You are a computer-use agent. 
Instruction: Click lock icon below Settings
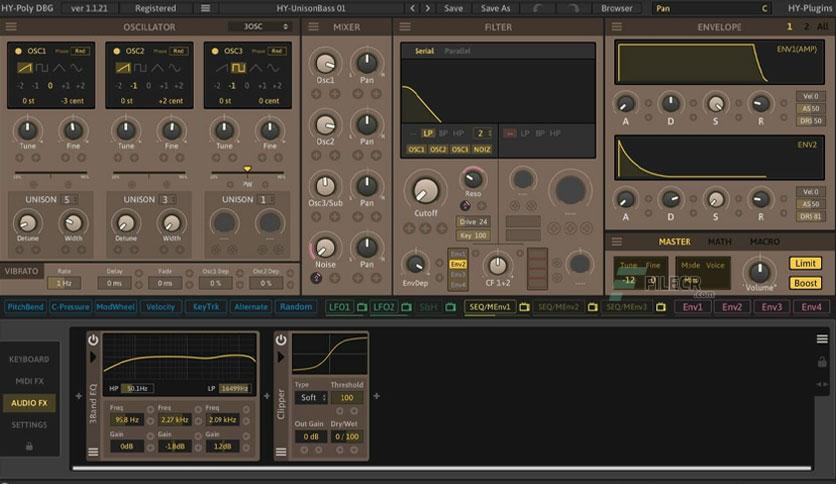tap(29, 446)
